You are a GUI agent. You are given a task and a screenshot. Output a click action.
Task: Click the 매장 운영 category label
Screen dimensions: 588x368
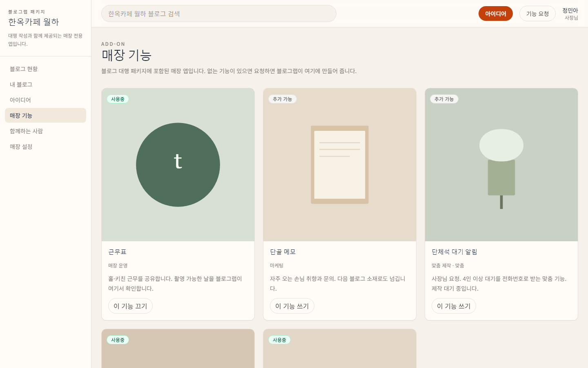point(118,265)
